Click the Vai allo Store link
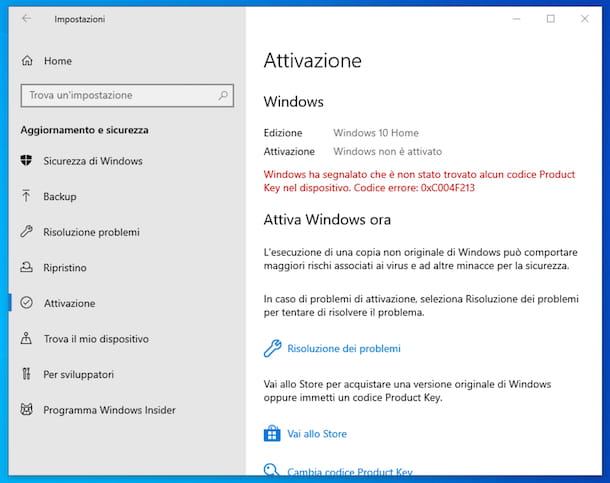The height and width of the screenshot is (483, 610). [317, 434]
